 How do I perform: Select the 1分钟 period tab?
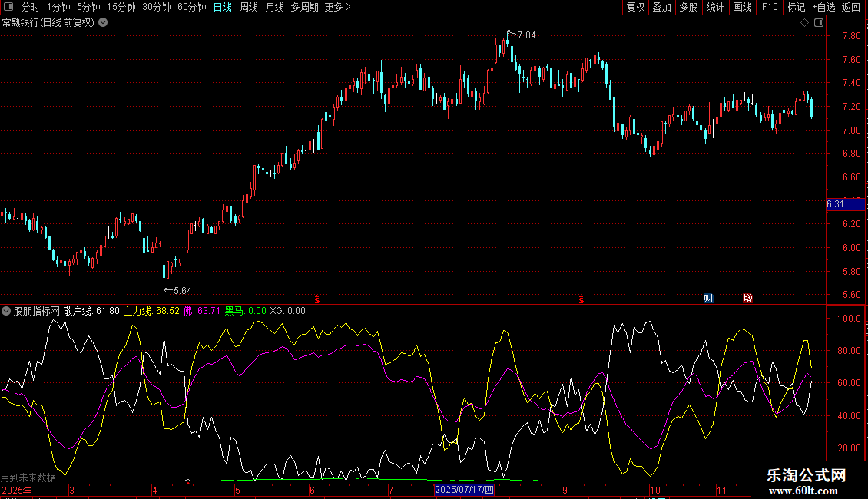coord(58,7)
